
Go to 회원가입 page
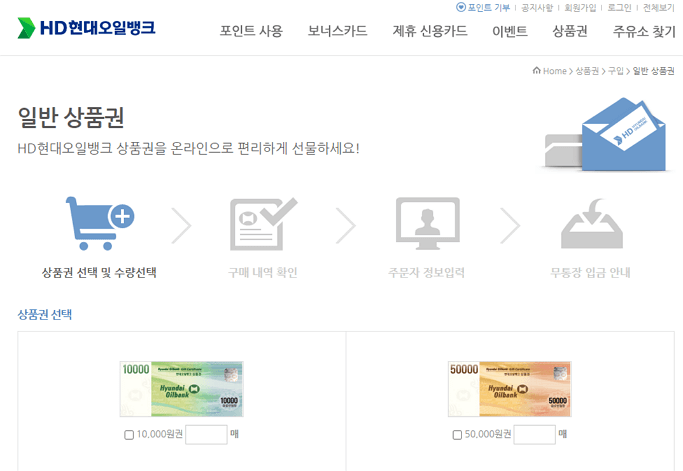point(580,7)
